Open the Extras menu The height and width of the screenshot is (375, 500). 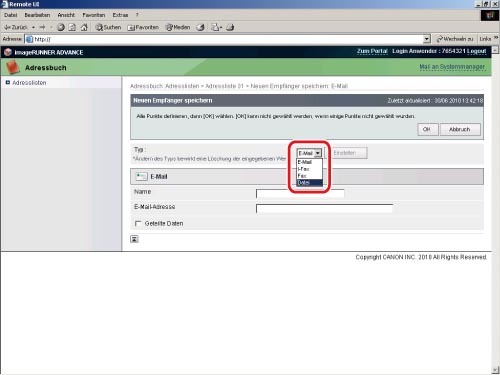120,15
